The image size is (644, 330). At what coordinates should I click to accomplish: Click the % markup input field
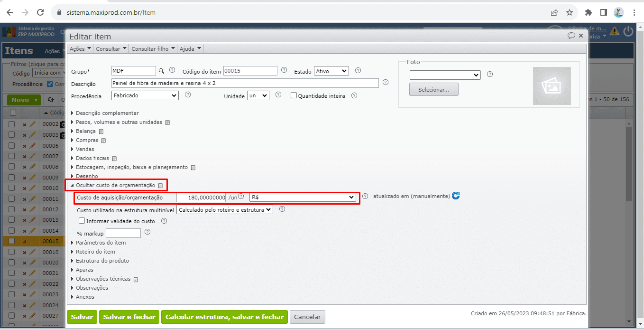(123, 233)
